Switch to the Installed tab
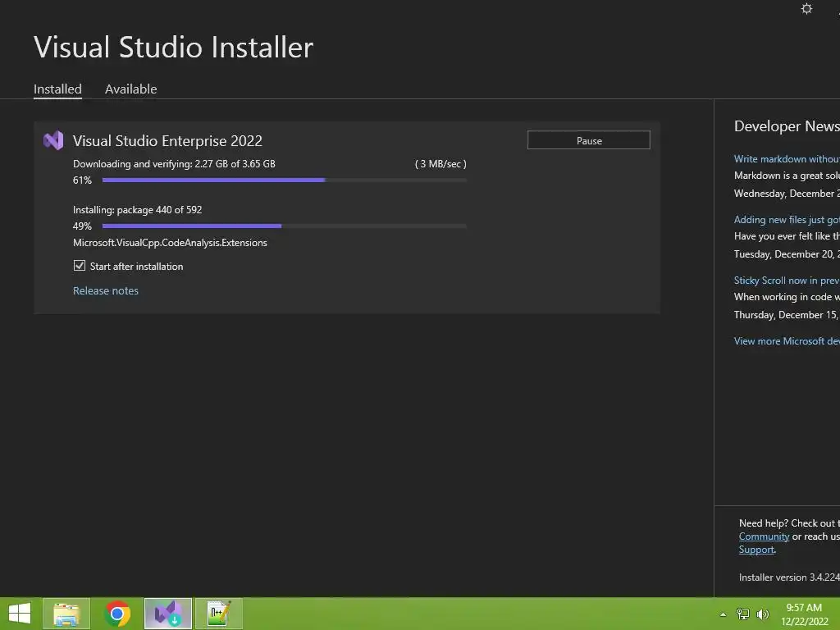The width and height of the screenshot is (840, 630). pyautogui.click(x=58, y=89)
